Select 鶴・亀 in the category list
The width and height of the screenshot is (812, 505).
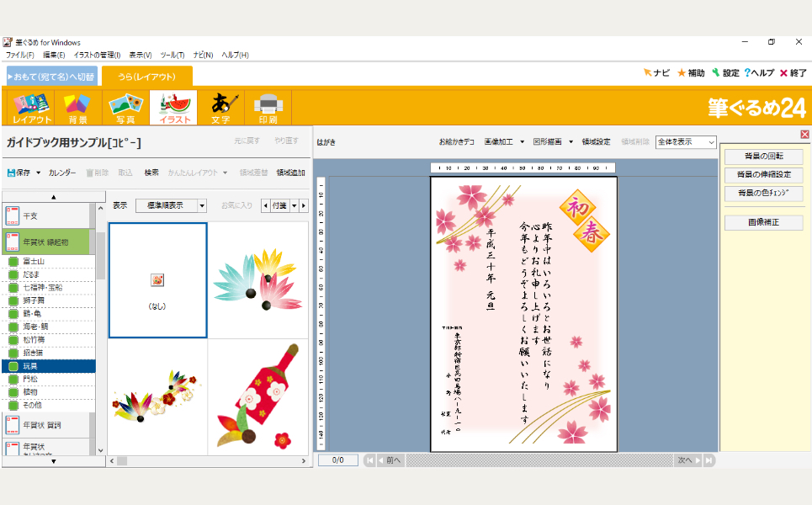(49, 313)
